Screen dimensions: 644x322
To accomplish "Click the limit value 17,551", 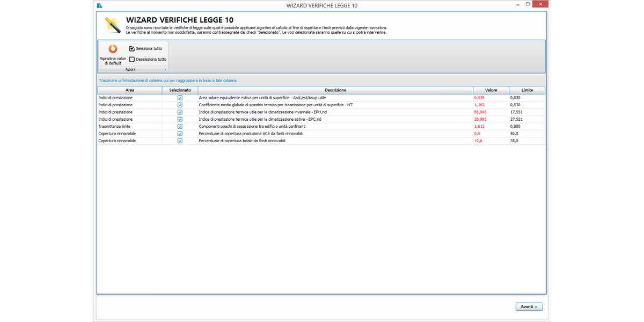I will coord(516,112).
